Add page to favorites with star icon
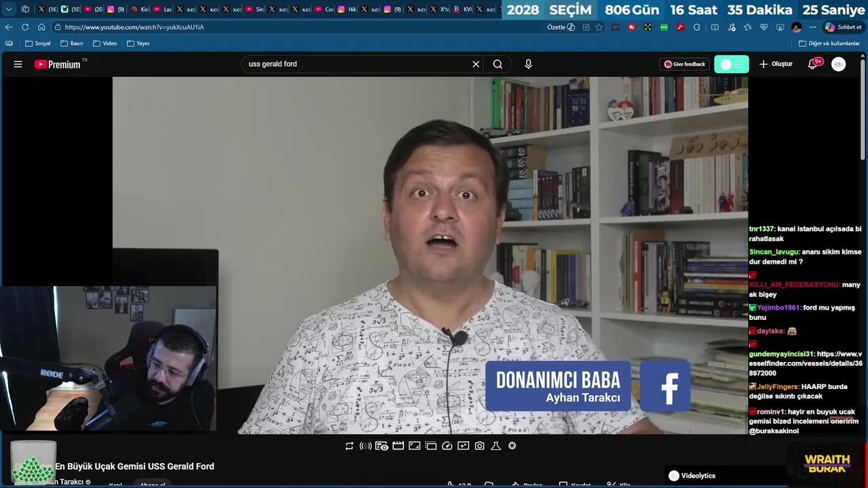The image size is (868, 488). point(599,27)
